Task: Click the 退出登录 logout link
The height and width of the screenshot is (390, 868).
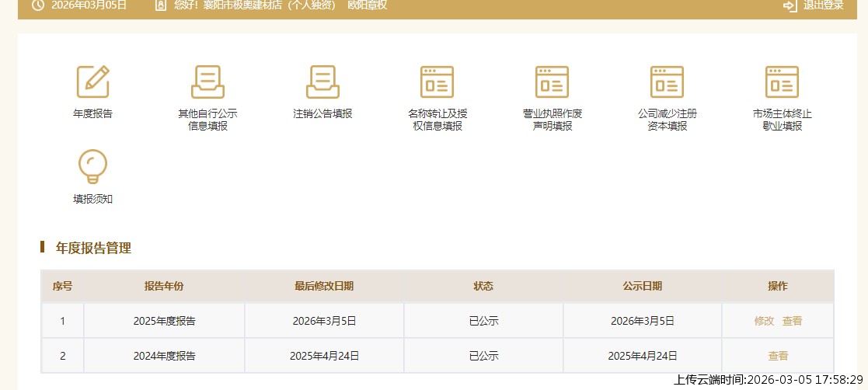Action: 823,5
